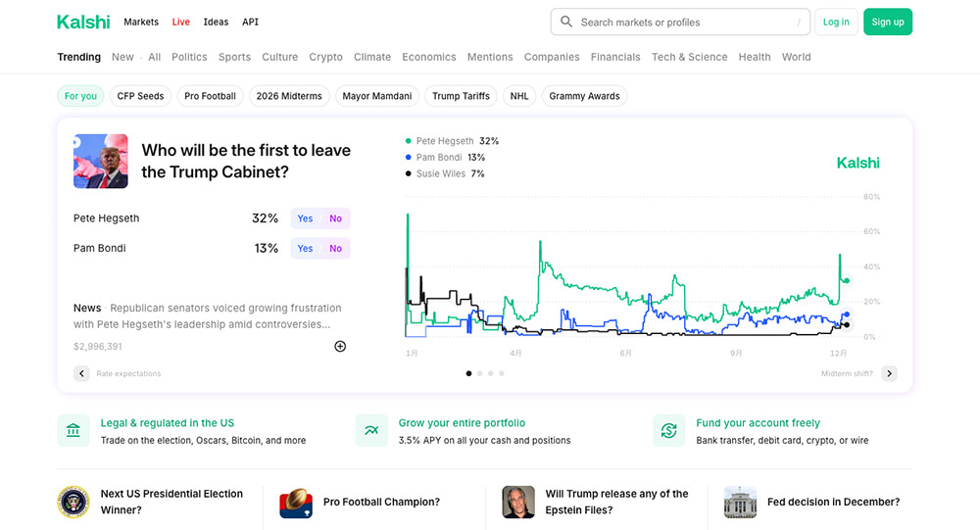Click Susie Wiles black legend dot
The width and height of the screenshot is (980, 530).
point(408,173)
